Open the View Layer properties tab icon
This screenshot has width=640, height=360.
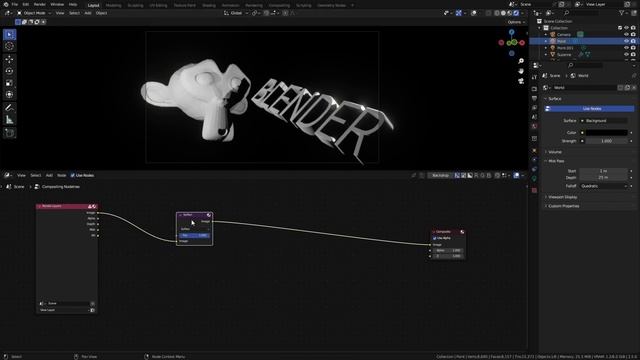[x=534, y=108]
